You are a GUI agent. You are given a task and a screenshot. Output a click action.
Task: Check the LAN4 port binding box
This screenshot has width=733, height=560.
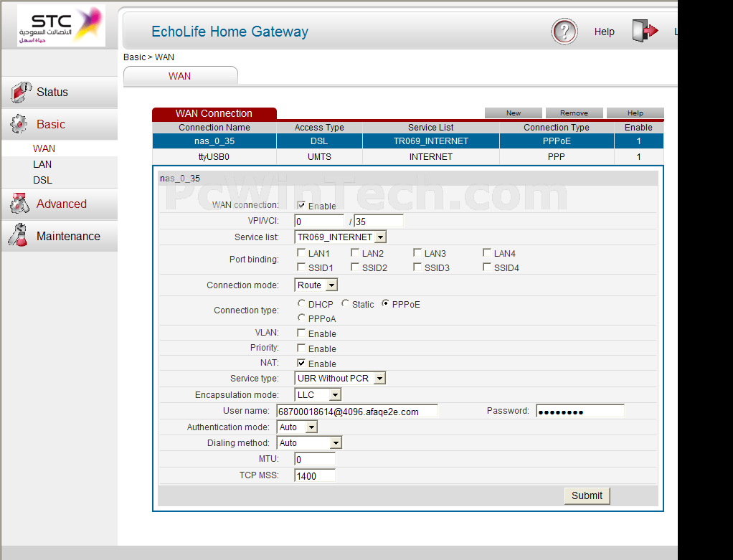click(487, 253)
